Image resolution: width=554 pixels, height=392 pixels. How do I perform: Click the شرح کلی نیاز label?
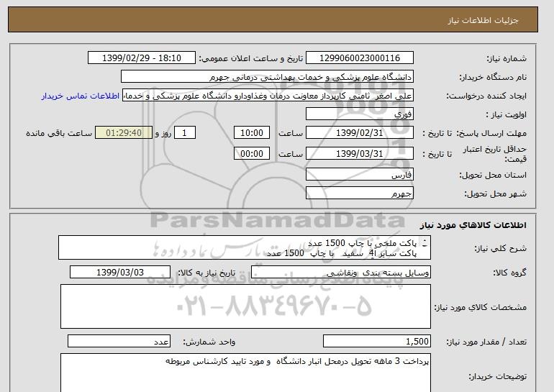click(x=500, y=248)
